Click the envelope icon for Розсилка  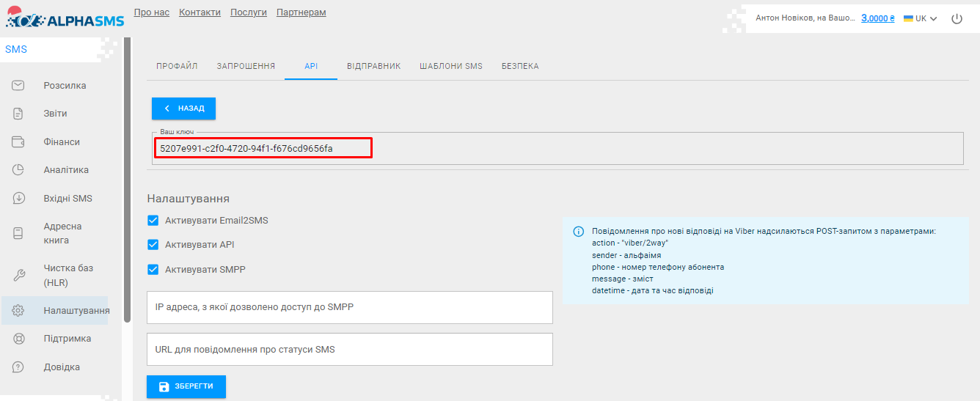19,86
